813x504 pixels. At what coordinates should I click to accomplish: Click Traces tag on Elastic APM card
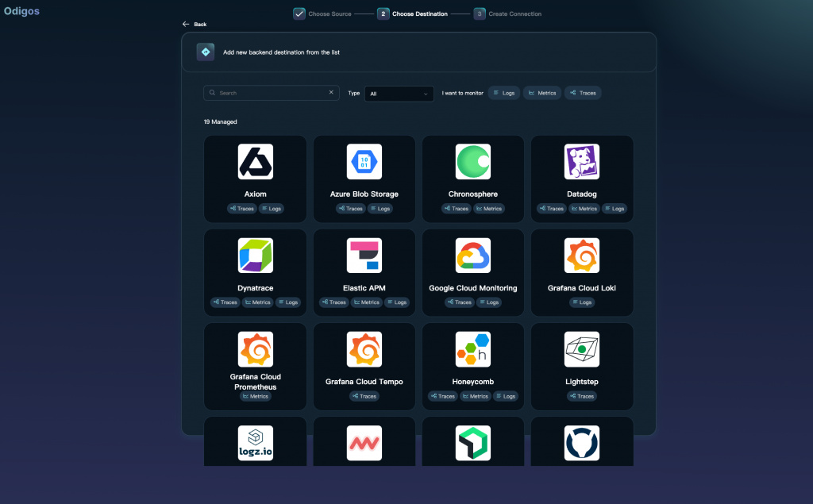point(333,302)
